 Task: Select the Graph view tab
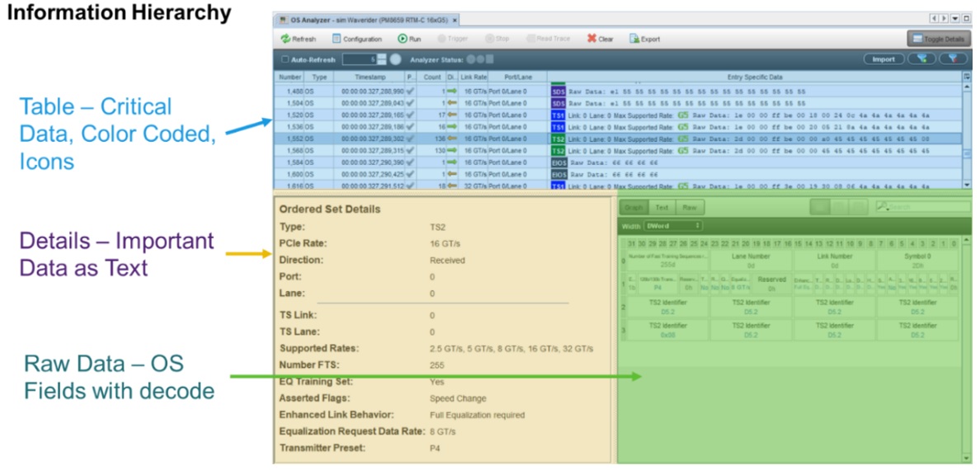coord(633,208)
